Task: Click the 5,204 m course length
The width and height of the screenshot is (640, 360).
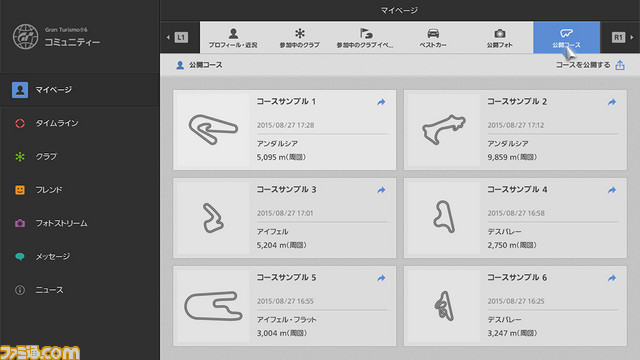Action: pyautogui.click(x=281, y=245)
